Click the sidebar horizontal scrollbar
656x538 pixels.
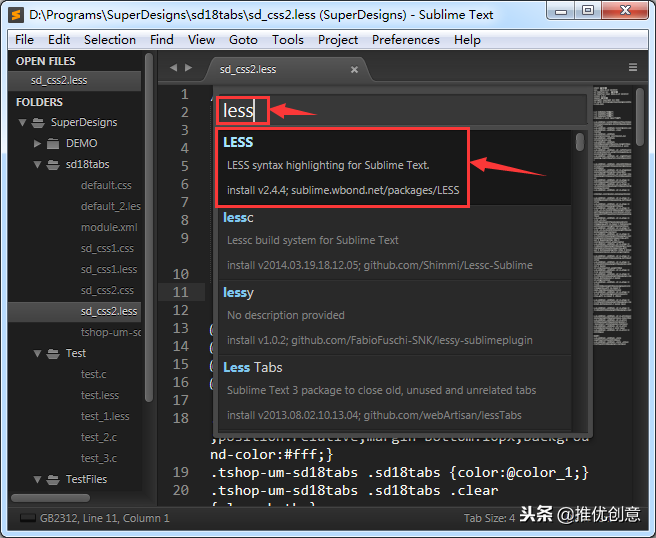point(50,498)
